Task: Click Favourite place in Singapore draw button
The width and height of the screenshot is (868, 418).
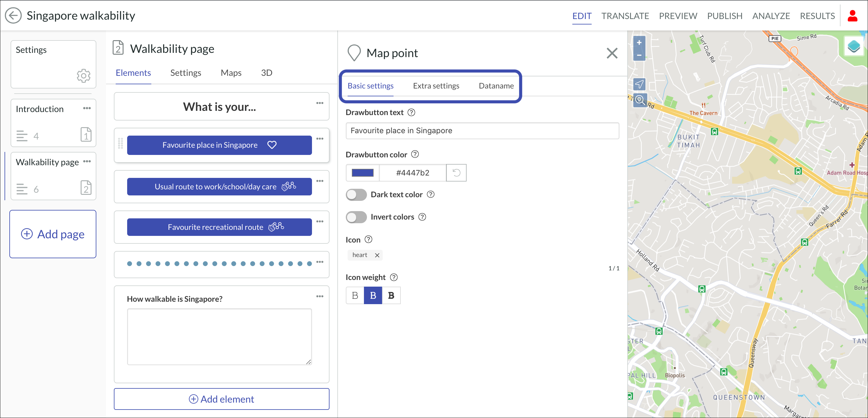Action: [219, 145]
